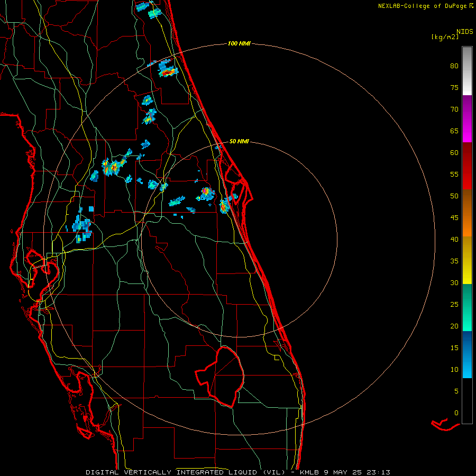Select the dark red segment of the color scale
This screenshot has width=476, height=476.
[467, 166]
